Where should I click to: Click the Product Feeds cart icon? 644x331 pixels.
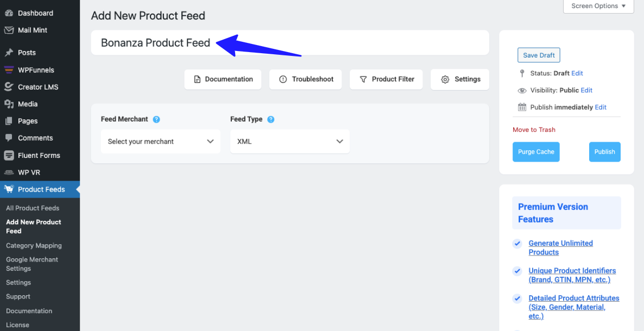coord(9,189)
